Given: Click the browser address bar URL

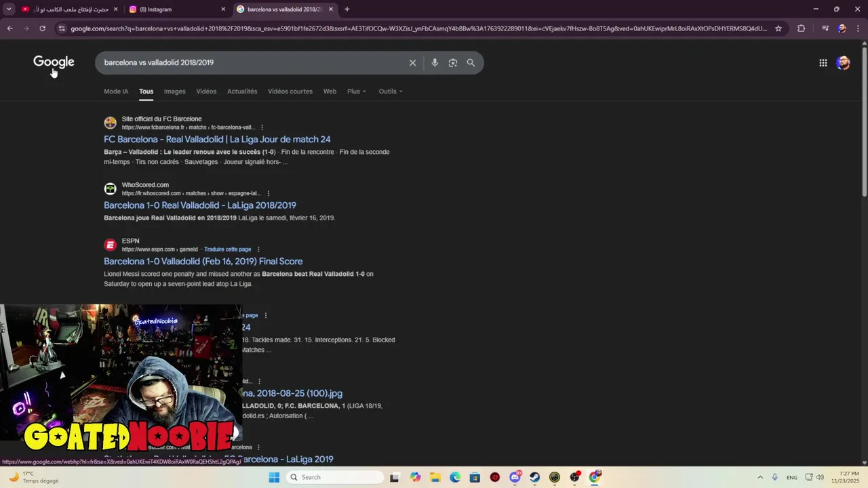Looking at the screenshot, I should 418,28.
